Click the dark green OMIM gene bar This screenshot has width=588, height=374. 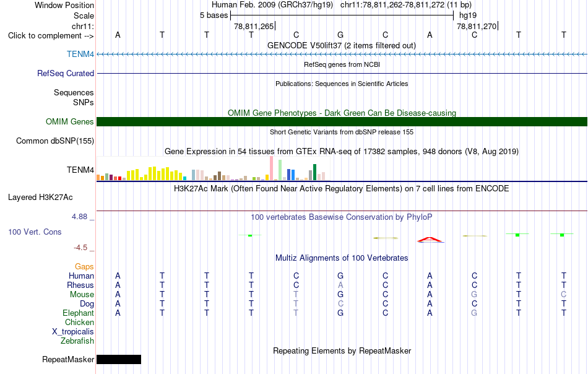tap(342, 121)
